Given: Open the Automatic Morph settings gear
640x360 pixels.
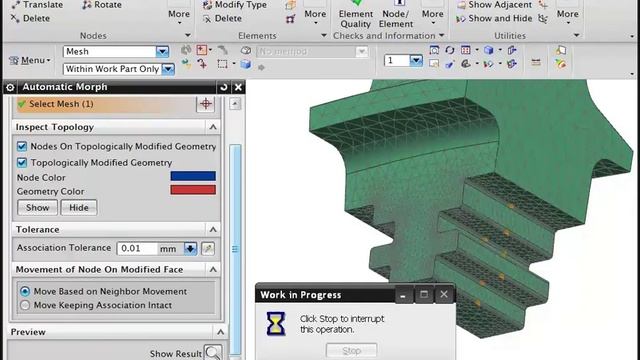Looking at the screenshot, I should coord(10,87).
